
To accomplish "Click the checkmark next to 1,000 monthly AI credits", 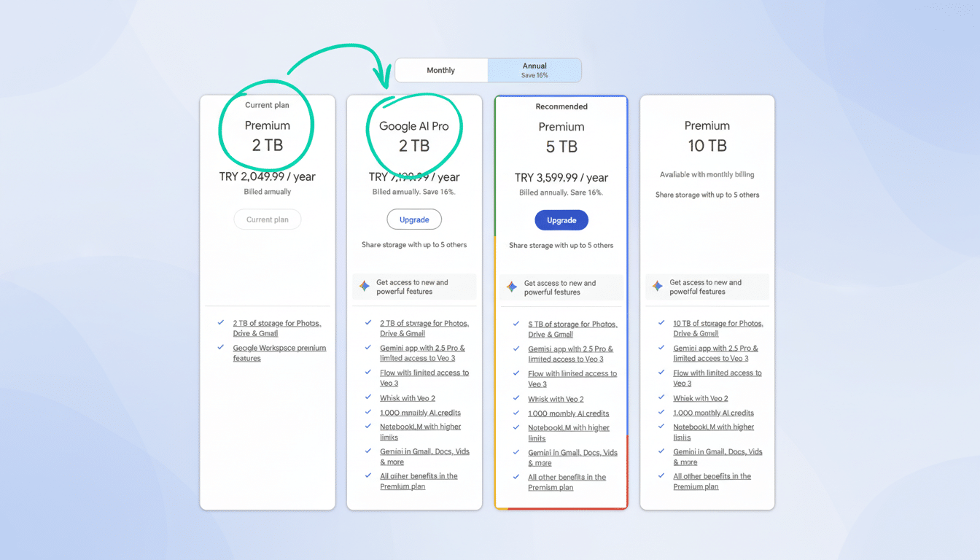I will click(367, 413).
